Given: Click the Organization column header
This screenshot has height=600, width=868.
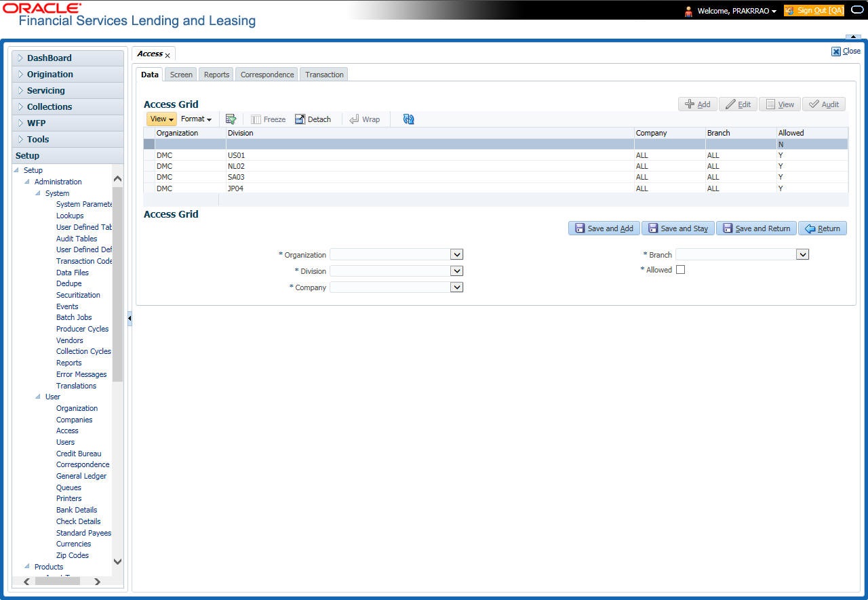Looking at the screenshot, I should point(190,133).
